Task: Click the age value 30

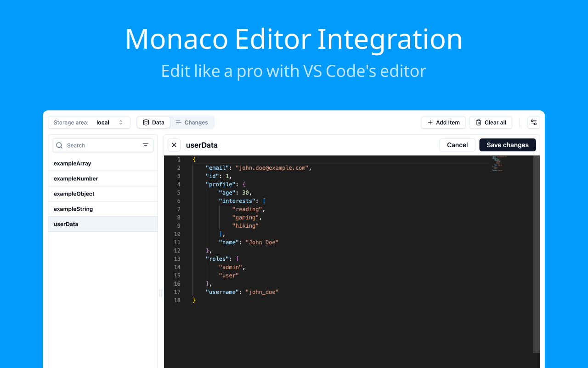Action: (x=245, y=193)
